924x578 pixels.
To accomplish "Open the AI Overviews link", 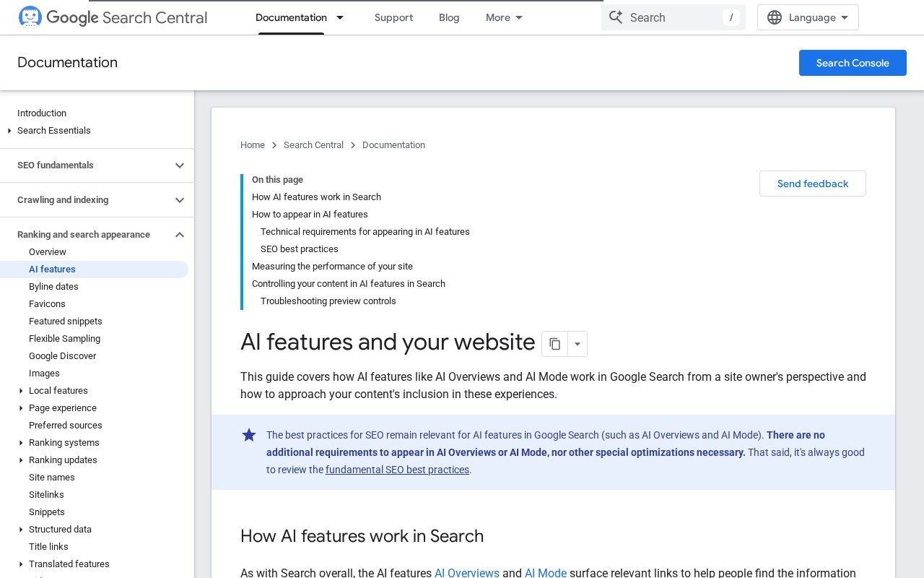I will (x=467, y=573).
